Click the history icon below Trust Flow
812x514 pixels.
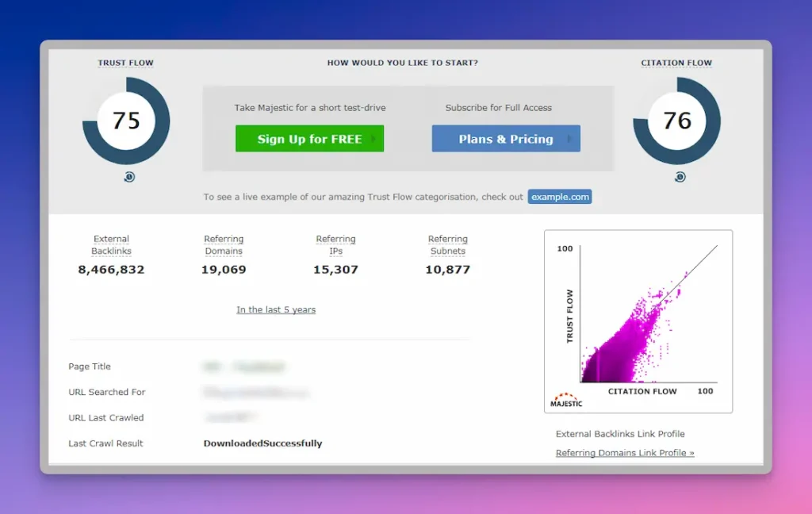129,177
